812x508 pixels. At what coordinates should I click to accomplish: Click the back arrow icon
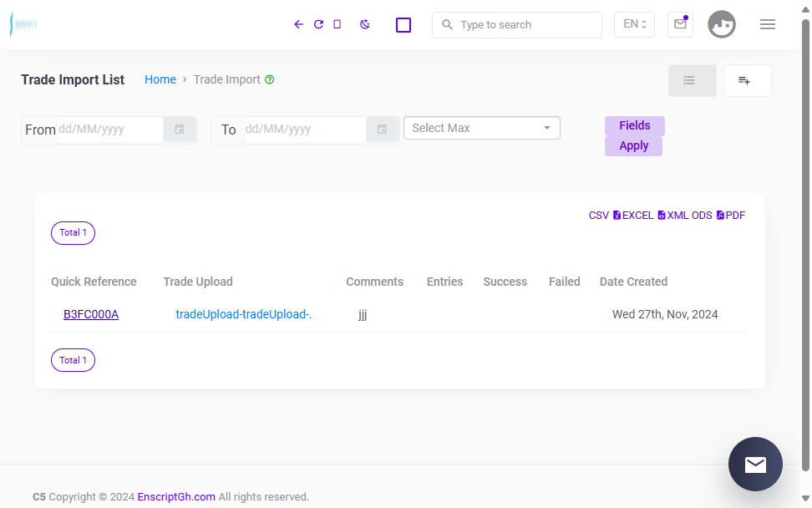click(298, 24)
